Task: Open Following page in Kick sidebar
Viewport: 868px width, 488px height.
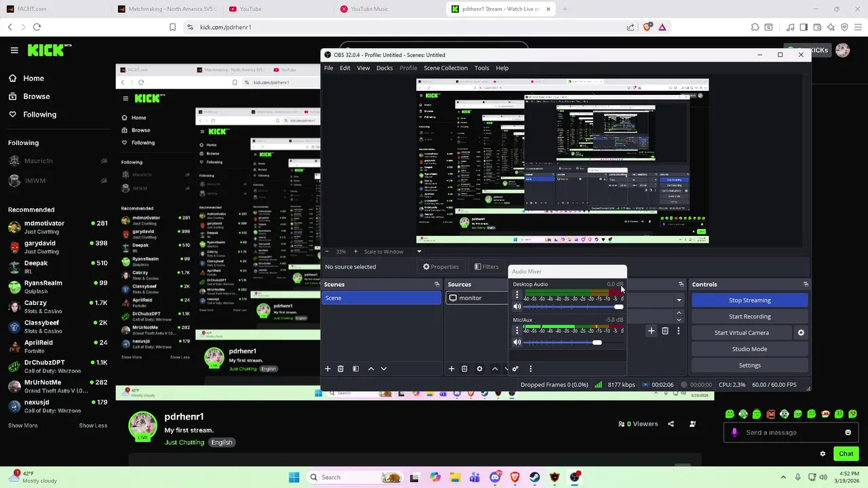Action: [33, 115]
